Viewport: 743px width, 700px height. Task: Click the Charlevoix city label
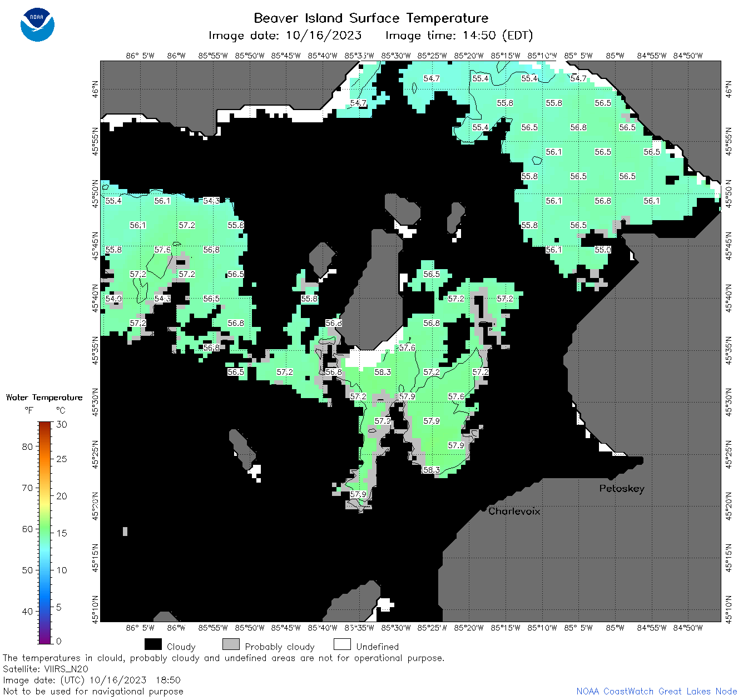[x=514, y=511]
